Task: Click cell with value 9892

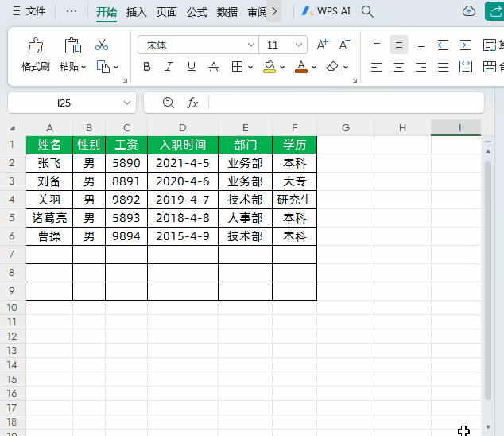Action: point(126,200)
